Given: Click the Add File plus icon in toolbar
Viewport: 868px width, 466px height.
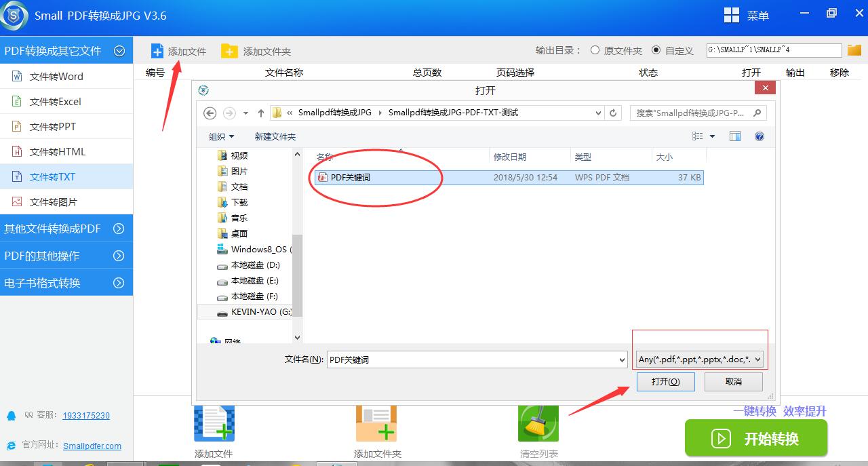Looking at the screenshot, I should tap(157, 51).
